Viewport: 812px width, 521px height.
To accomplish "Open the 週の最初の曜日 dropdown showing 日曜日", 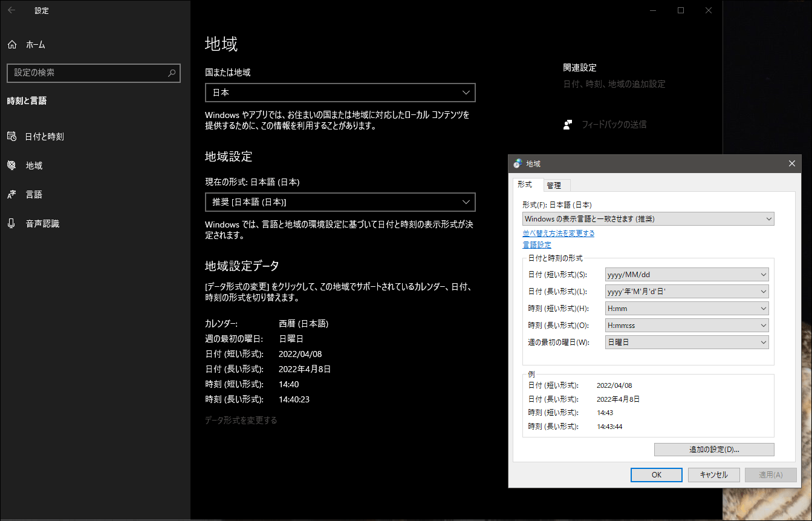I will point(687,342).
